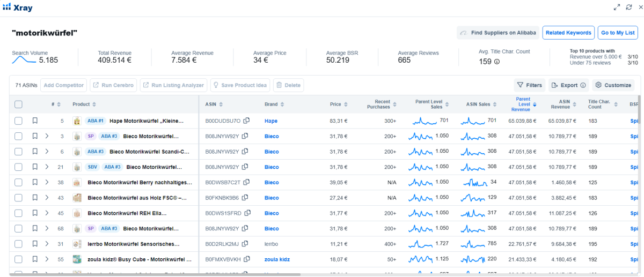
Task: Expand the Bieco REH Ella row
Action: pos(47,213)
